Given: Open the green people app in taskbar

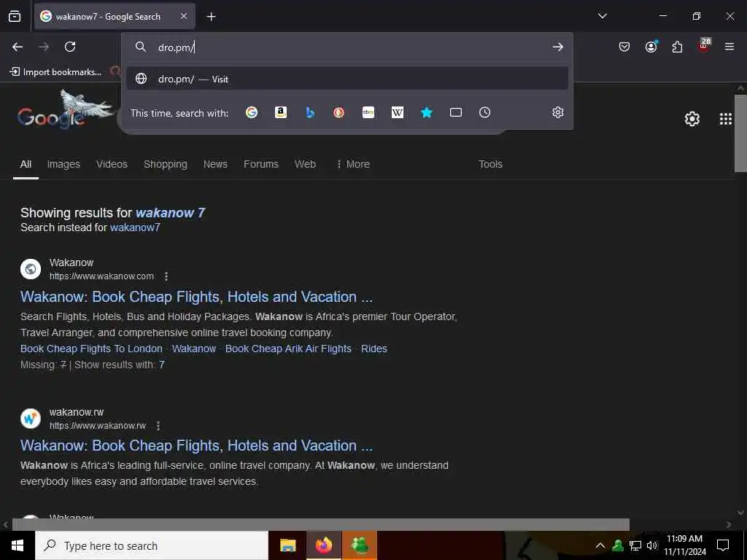Looking at the screenshot, I should pyautogui.click(x=360, y=545).
